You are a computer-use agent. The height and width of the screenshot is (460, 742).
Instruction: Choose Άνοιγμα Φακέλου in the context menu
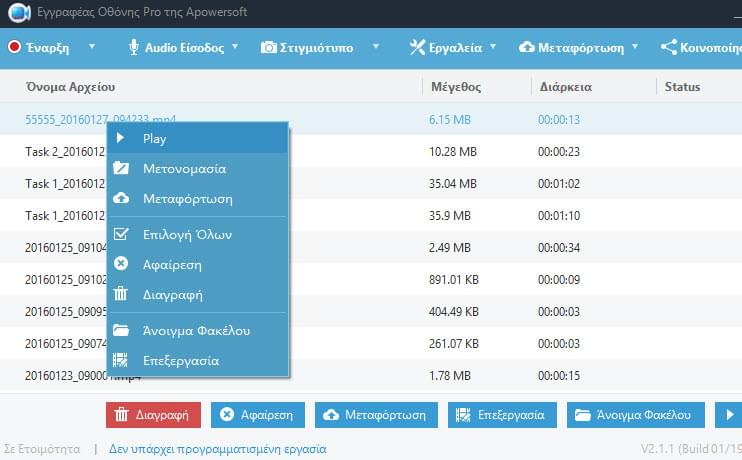tap(198, 330)
